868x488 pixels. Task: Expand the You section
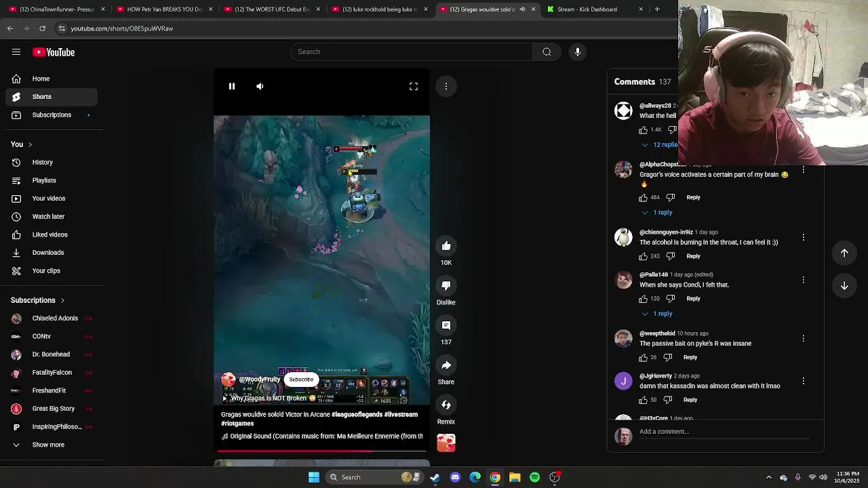click(x=22, y=144)
